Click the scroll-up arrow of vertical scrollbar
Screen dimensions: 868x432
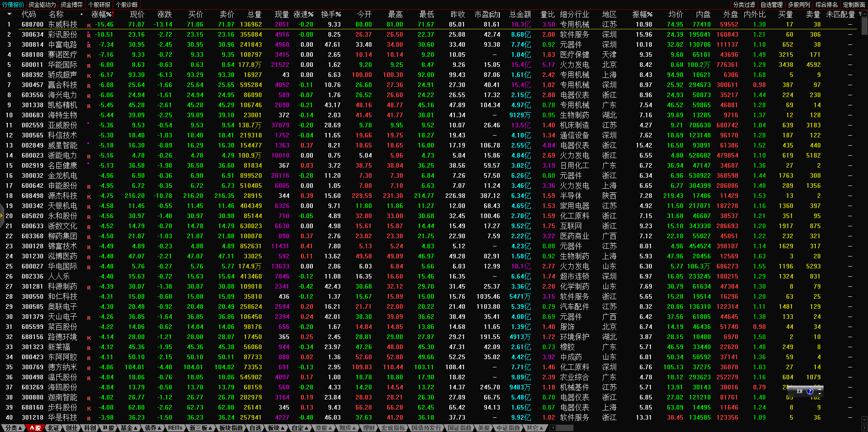(864, 15)
